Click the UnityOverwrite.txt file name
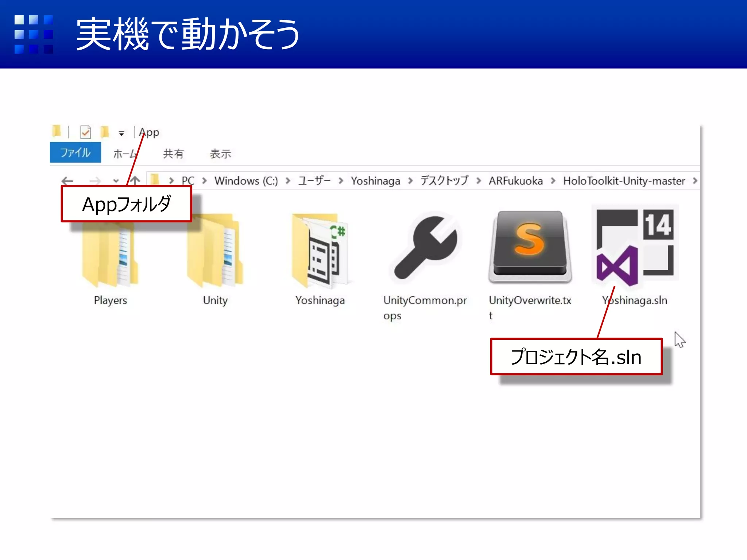The width and height of the screenshot is (747, 560). click(x=530, y=307)
